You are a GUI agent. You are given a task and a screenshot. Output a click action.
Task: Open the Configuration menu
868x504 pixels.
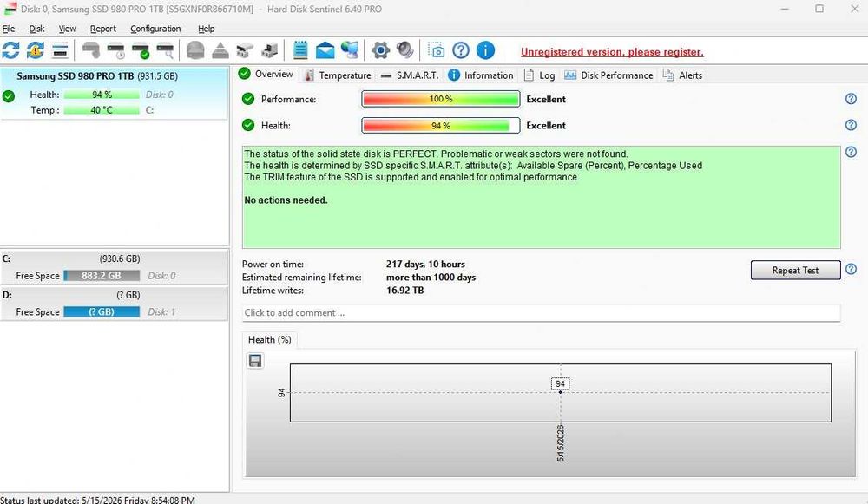click(155, 29)
